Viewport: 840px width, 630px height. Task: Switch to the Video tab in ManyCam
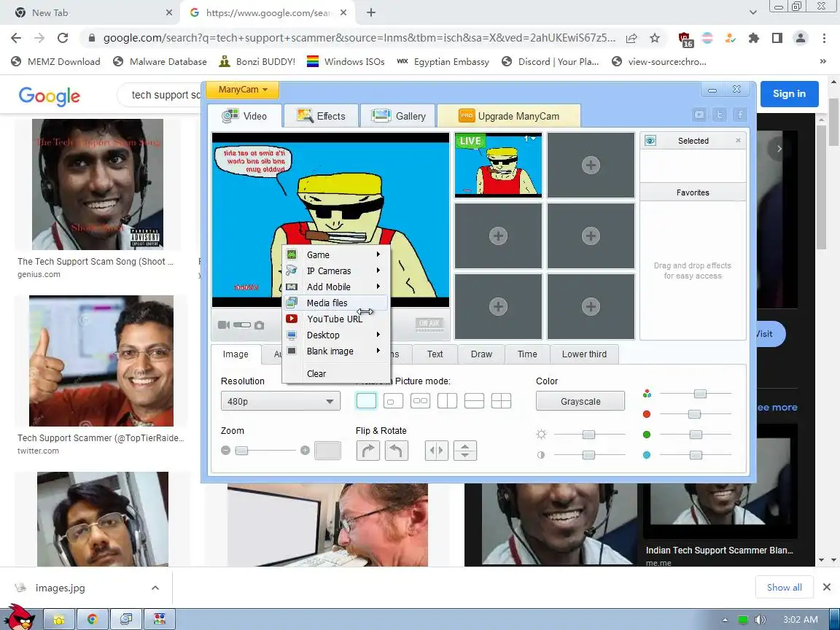pos(245,116)
